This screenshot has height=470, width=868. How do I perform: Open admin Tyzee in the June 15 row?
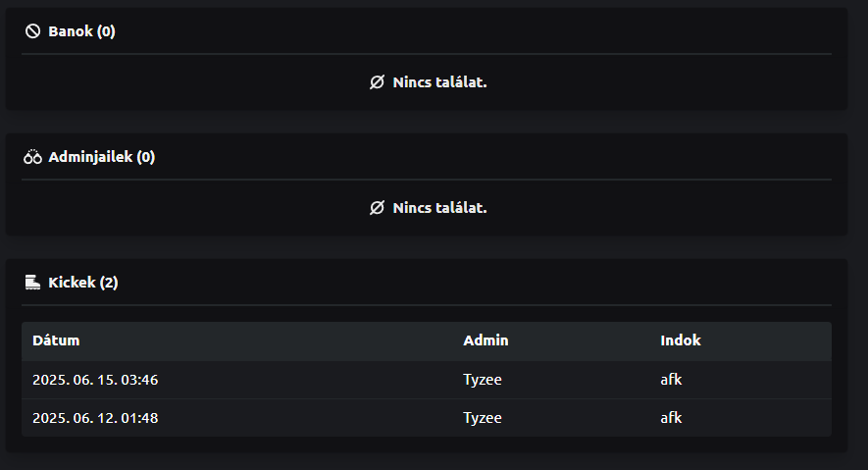(x=483, y=380)
